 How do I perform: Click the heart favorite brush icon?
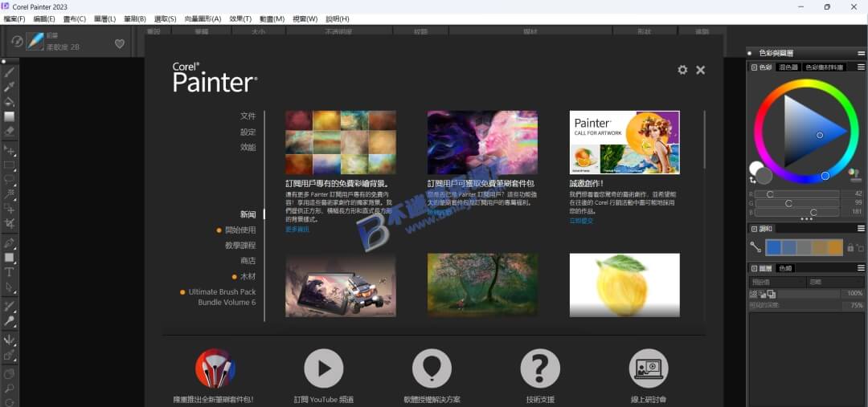click(120, 43)
